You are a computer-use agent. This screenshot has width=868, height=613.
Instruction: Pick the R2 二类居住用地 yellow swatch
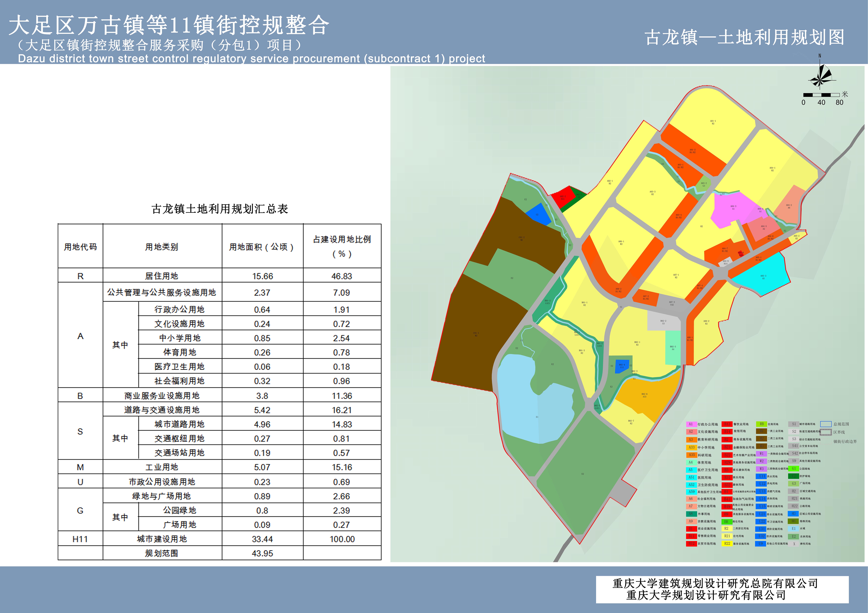(727, 529)
